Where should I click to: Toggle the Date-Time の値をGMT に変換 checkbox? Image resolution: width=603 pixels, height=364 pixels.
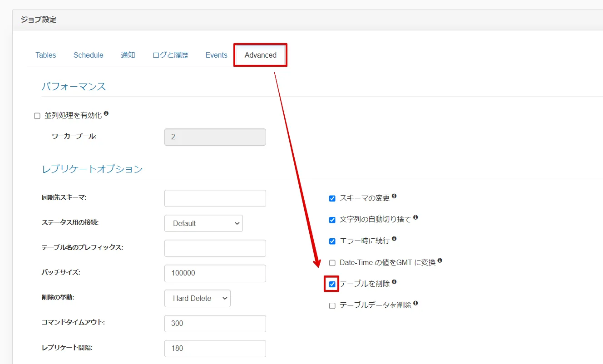tap(332, 263)
